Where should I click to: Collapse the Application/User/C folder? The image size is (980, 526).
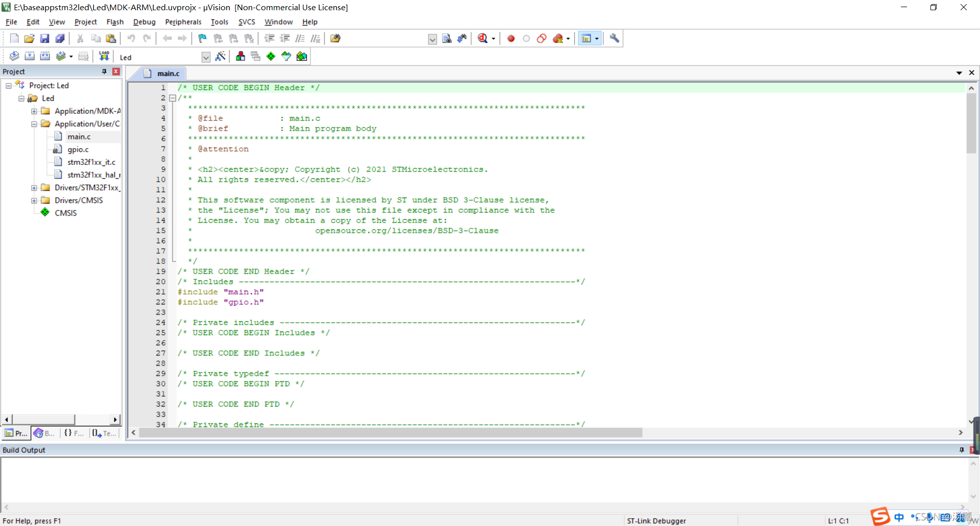34,124
